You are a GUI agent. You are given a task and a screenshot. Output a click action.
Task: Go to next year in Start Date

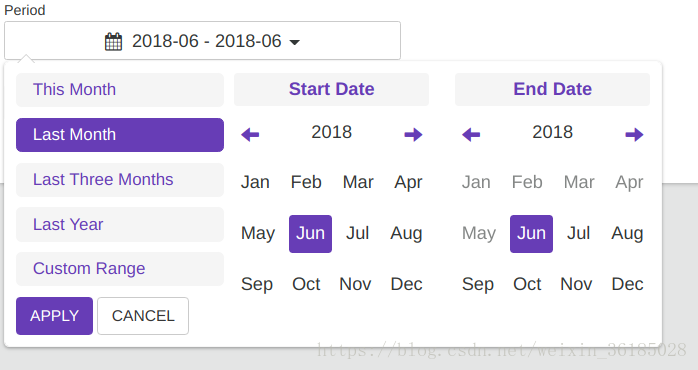413,134
